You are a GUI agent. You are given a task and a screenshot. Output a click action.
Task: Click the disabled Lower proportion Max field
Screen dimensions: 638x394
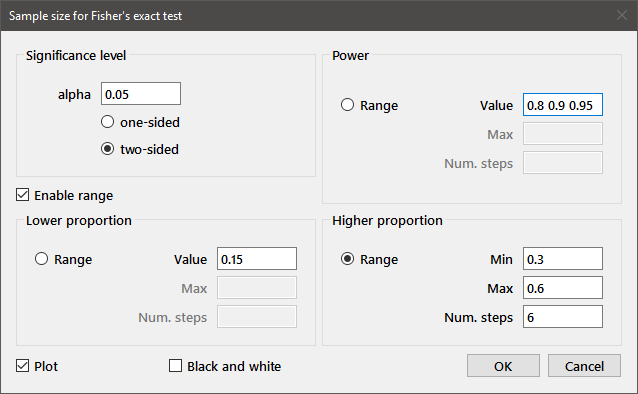(257, 288)
